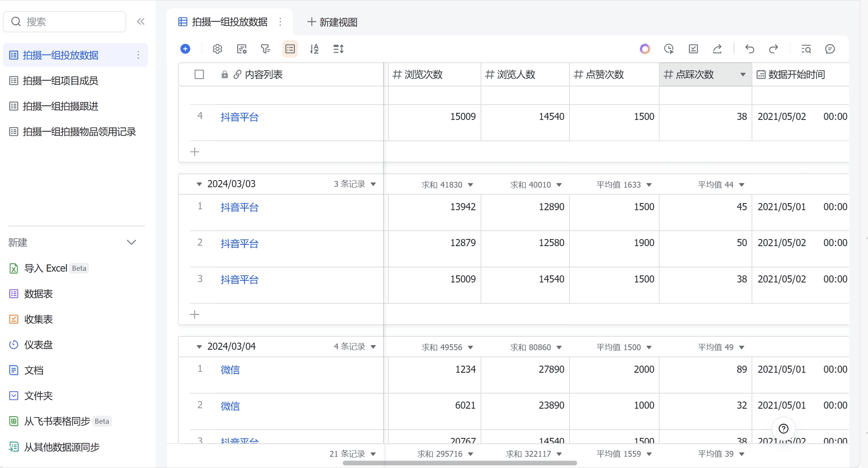Open the sort settings icon

(315, 49)
